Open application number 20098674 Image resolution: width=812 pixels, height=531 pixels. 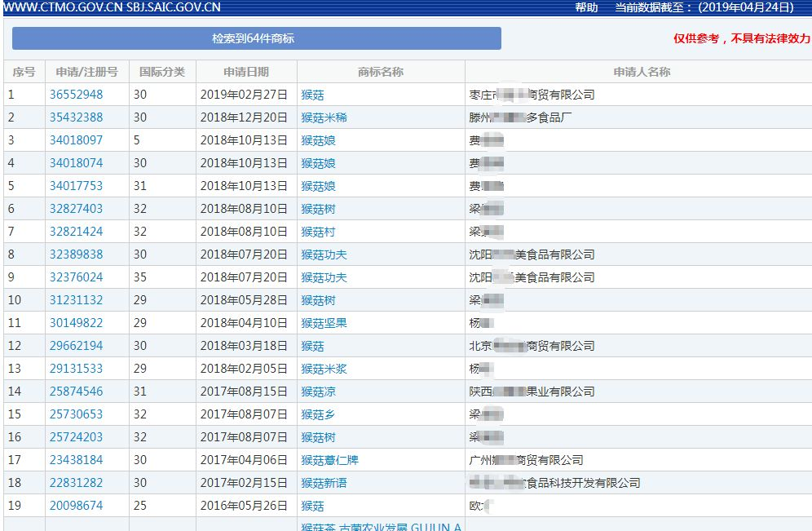[76, 506]
